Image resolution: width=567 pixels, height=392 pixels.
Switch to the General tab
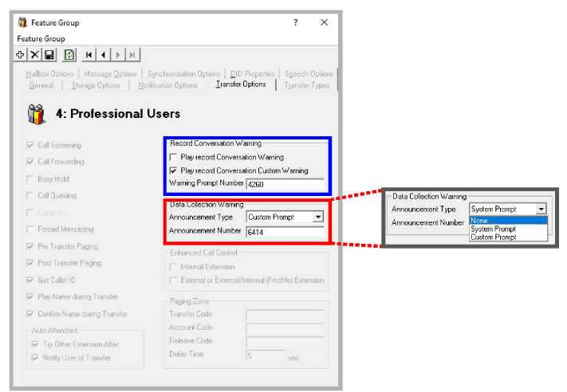click(x=41, y=85)
